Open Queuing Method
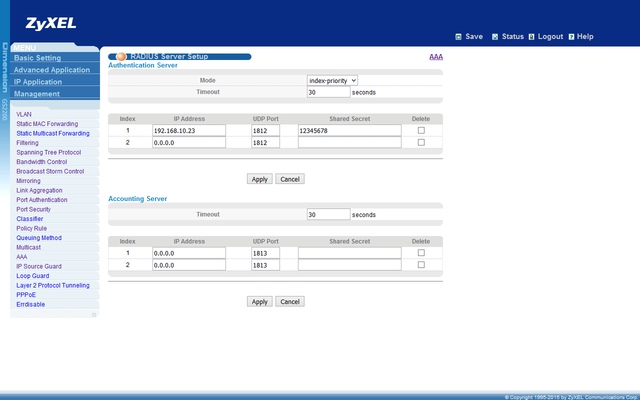Image resolution: width=640 pixels, height=400 pixels. [x=39, y=238]
